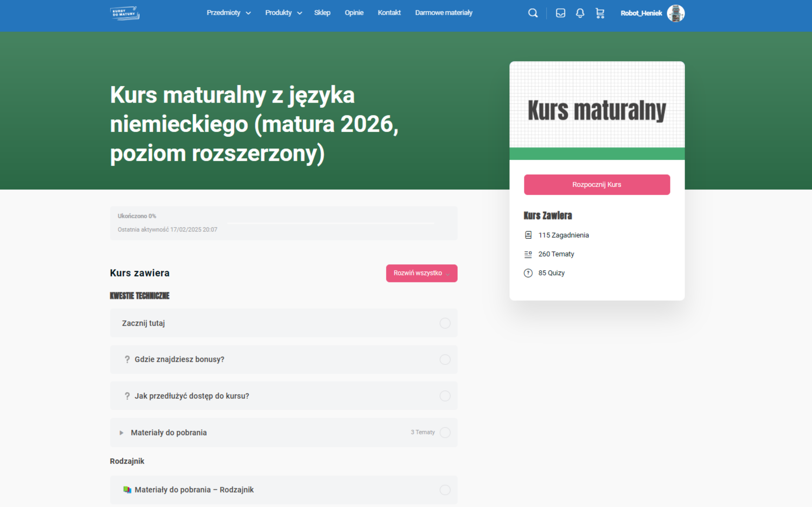Open the shopping cart icon
This screenshot has width=812, height=507.
click(600, 13)
